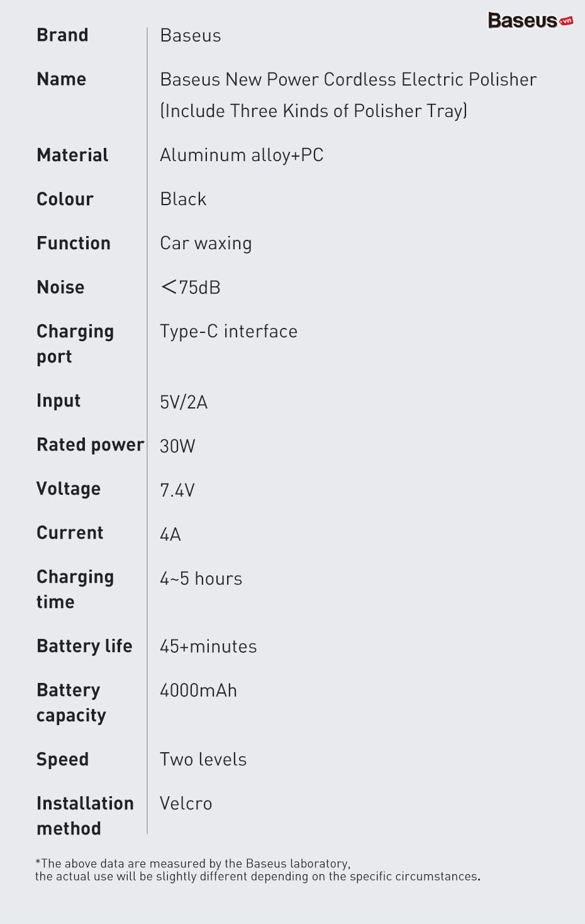Image resolution: width=585 pixels, height=924 pixels.
Task: Select the 30W rated power value
Action: (177, 446)
